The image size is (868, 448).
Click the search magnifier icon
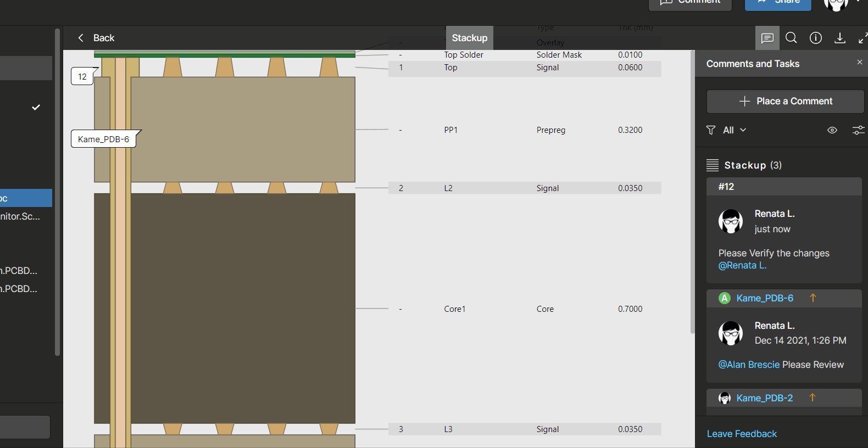point(791,38)
